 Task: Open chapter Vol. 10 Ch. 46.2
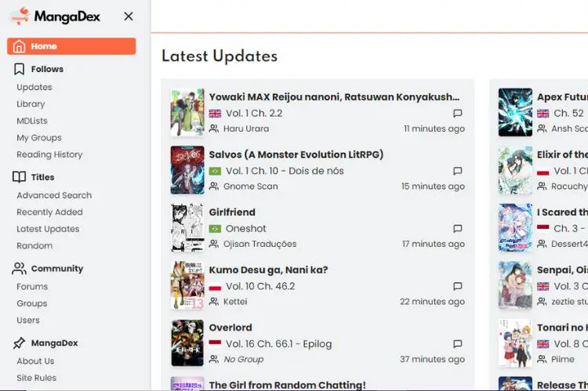[260, 287]
